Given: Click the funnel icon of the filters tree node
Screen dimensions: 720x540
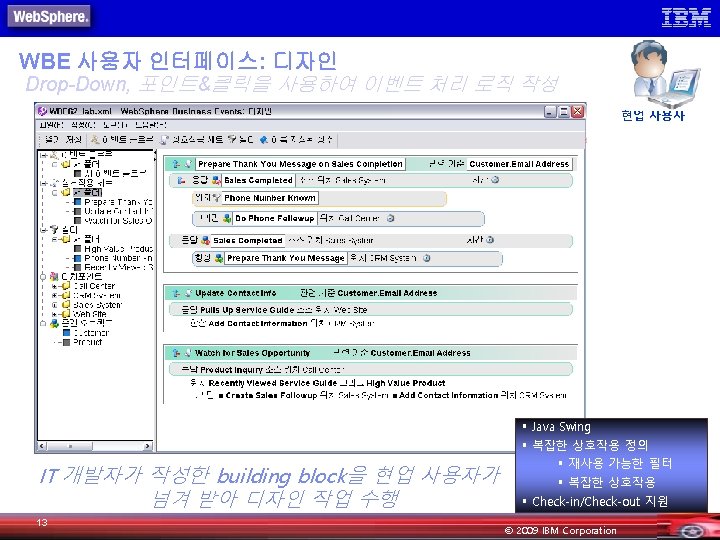Looking at the screenshot, I should [x=55, y=229].
